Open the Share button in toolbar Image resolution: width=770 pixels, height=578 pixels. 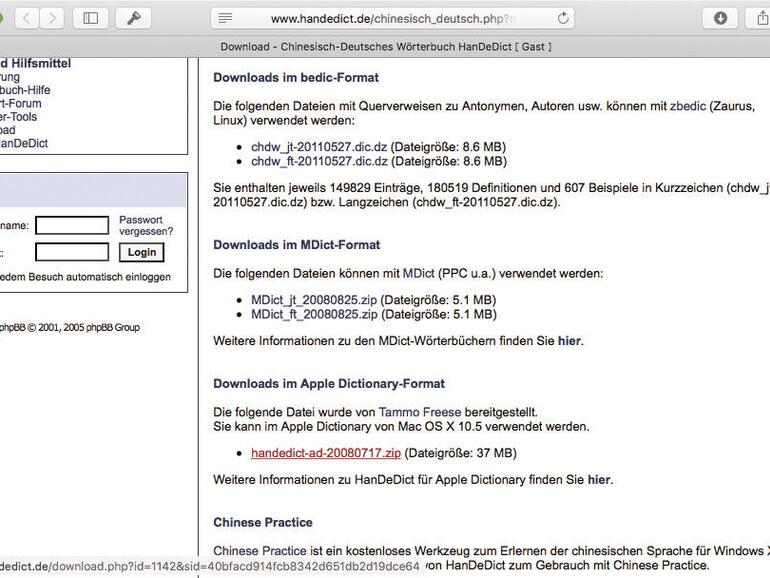pos(761,19)
